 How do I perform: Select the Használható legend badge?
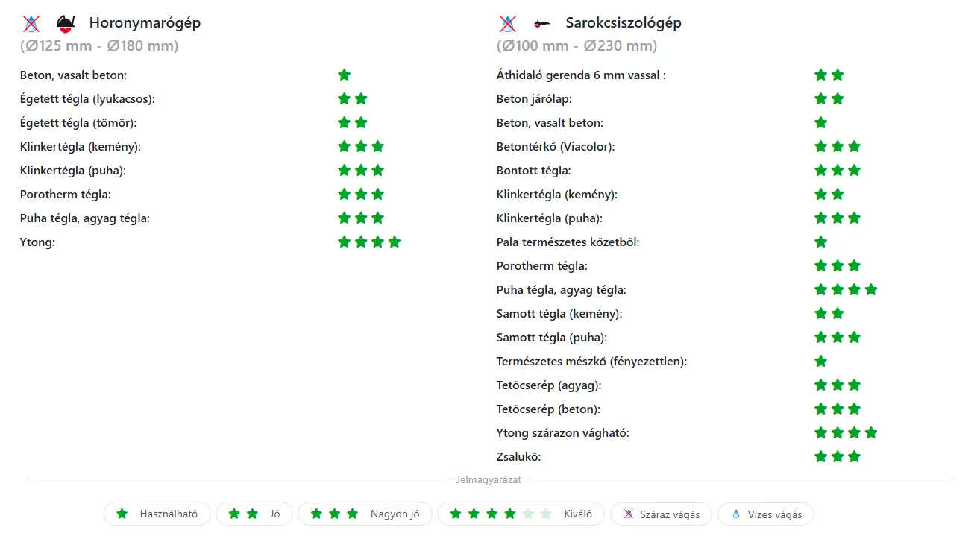[x=157, y=514]
